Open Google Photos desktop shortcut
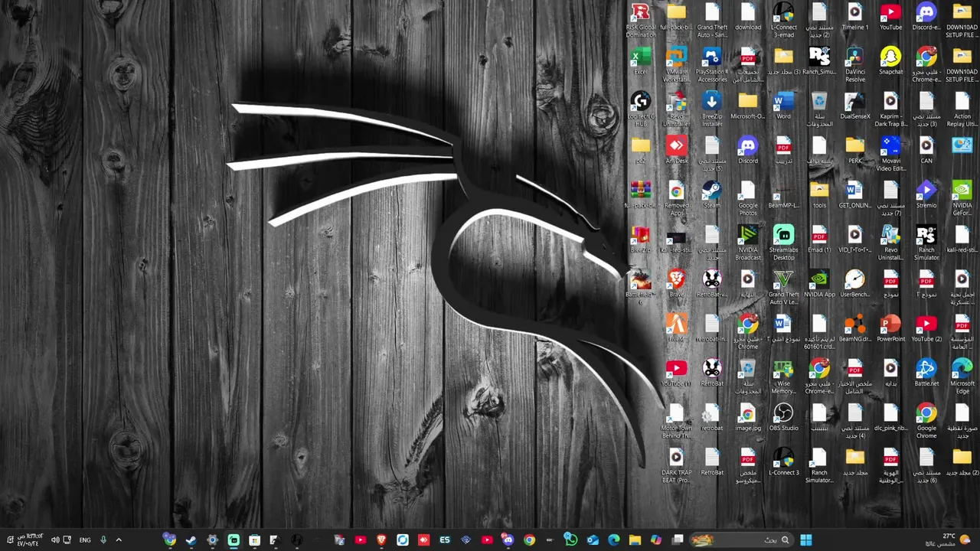 (x=748, y=198)
